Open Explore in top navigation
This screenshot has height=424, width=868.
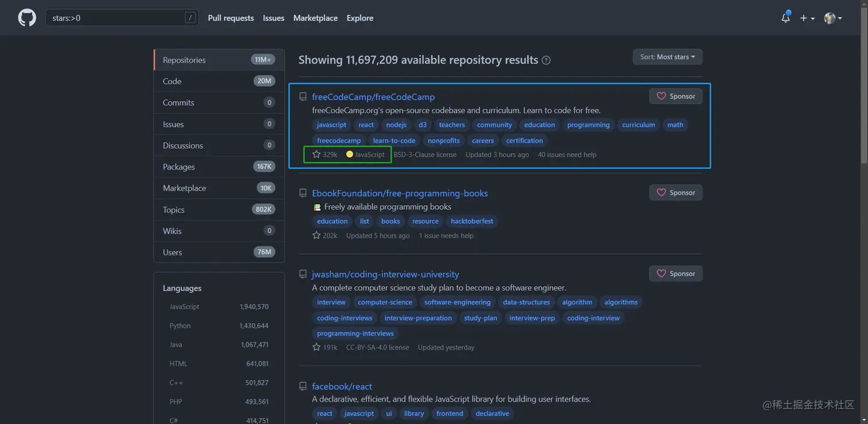(360, 18)
